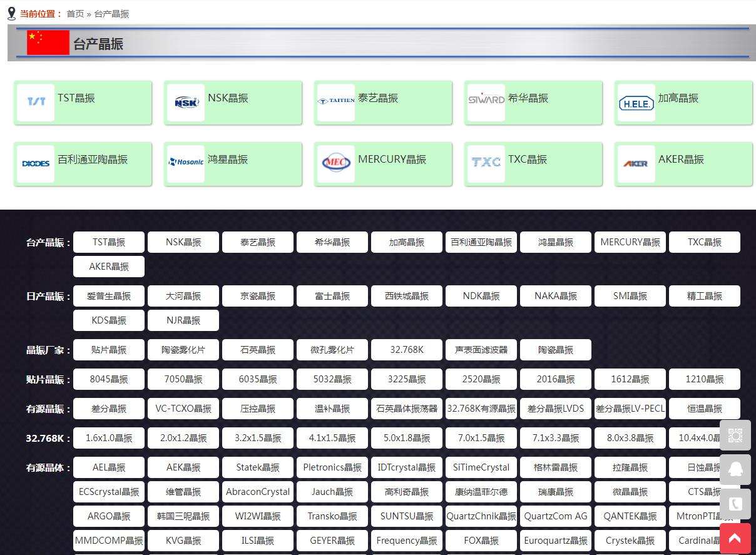Viewport: 756px width, 555px height.
Task: Select the 西铁城晶振 tag
Action: point(407,296)
